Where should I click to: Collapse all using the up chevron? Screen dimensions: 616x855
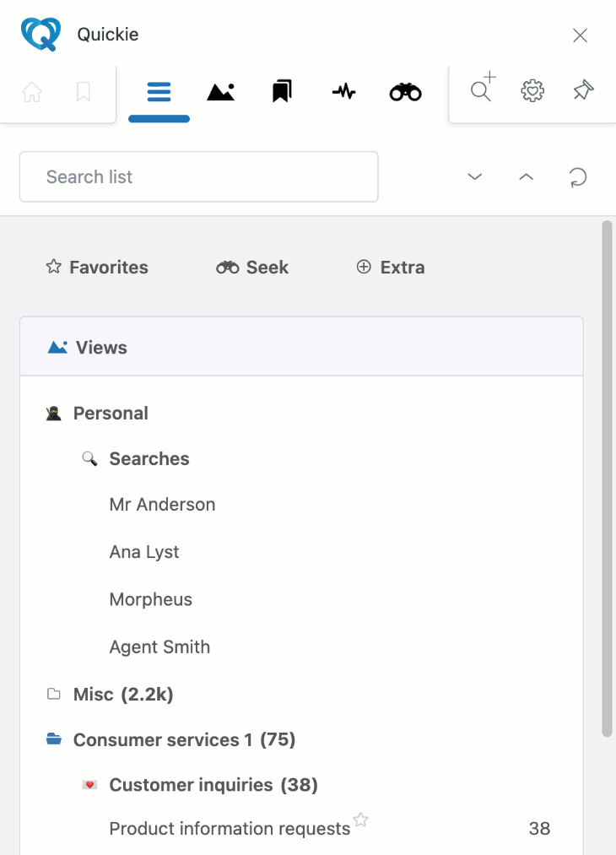(x=526, y=176)
